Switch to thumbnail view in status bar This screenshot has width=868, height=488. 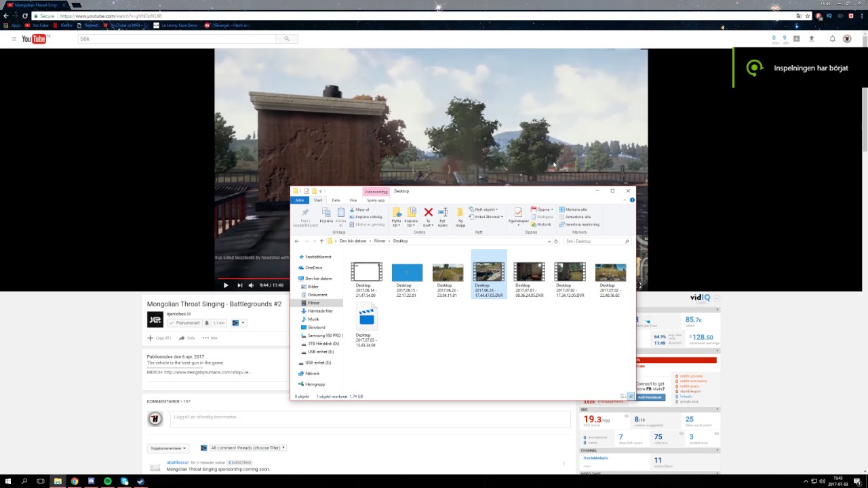click(x=631, y=396)
